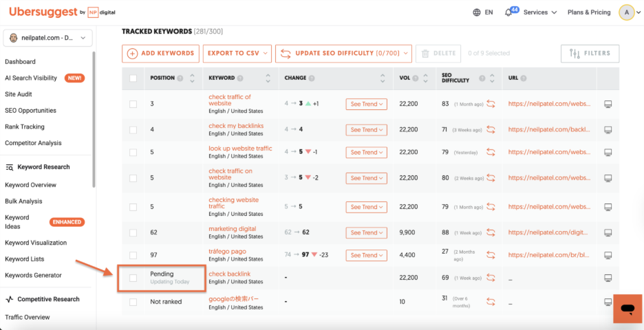
Task: Select checkbox for check my backlinks
Action: tap(133, 130)
